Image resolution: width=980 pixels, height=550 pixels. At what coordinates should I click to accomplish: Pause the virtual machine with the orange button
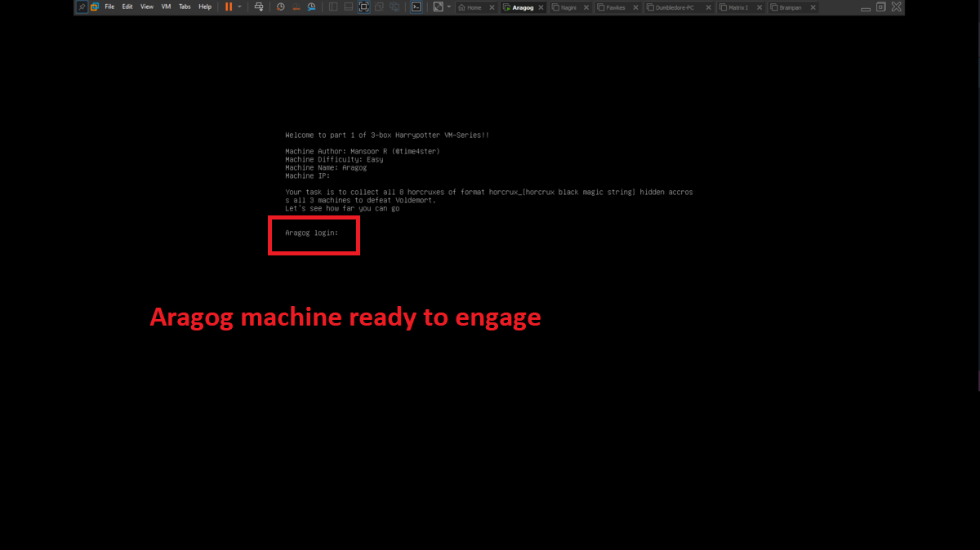tap(229, 7)
